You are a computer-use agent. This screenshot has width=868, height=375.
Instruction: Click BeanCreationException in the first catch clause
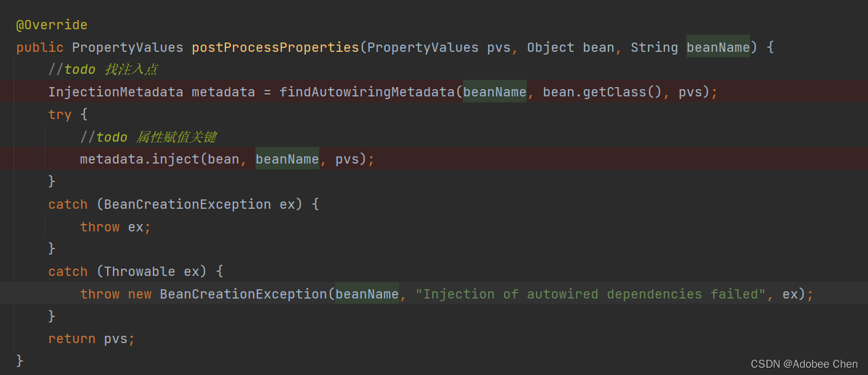[187, 205]
